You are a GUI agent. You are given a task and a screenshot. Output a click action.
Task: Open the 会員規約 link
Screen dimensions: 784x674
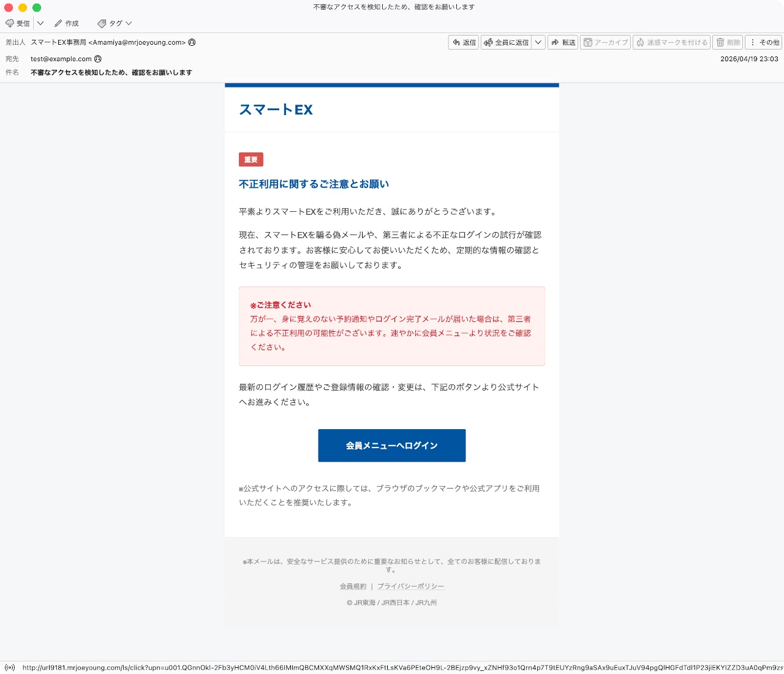click(x=353, y=586)
